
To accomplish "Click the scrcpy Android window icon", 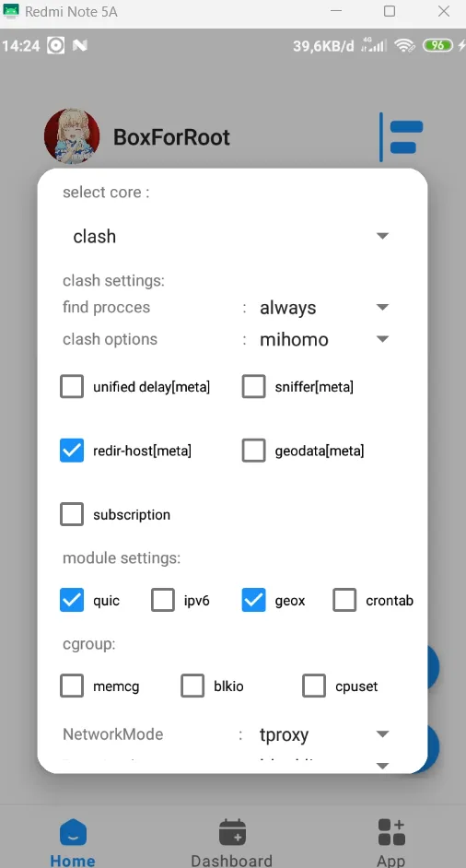I will pyautogui.click(x=11, y=11).
